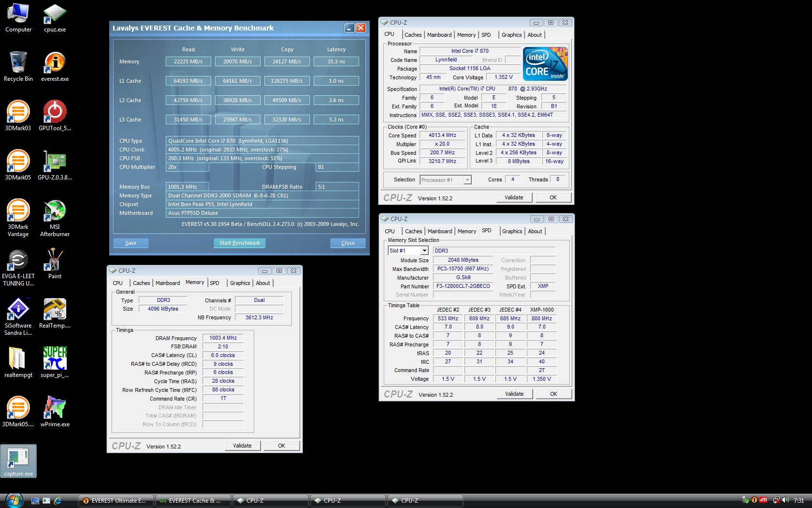Click the Name field Intel Core i7 870

[470, 51]
